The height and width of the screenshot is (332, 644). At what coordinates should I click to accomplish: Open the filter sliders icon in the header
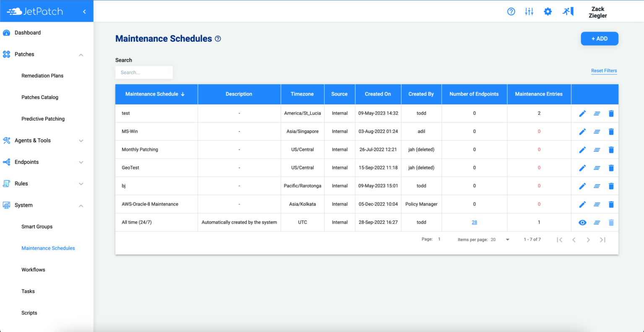529,11
